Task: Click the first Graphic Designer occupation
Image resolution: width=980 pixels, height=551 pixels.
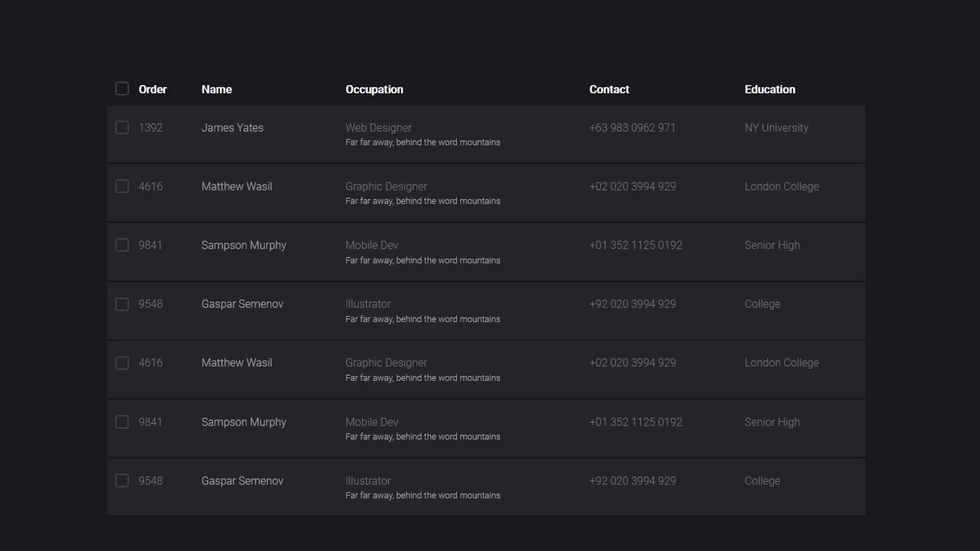Action: click(x=387, y=187)
